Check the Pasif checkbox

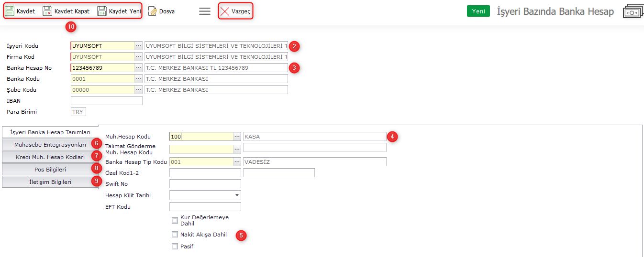coord(175,246)
